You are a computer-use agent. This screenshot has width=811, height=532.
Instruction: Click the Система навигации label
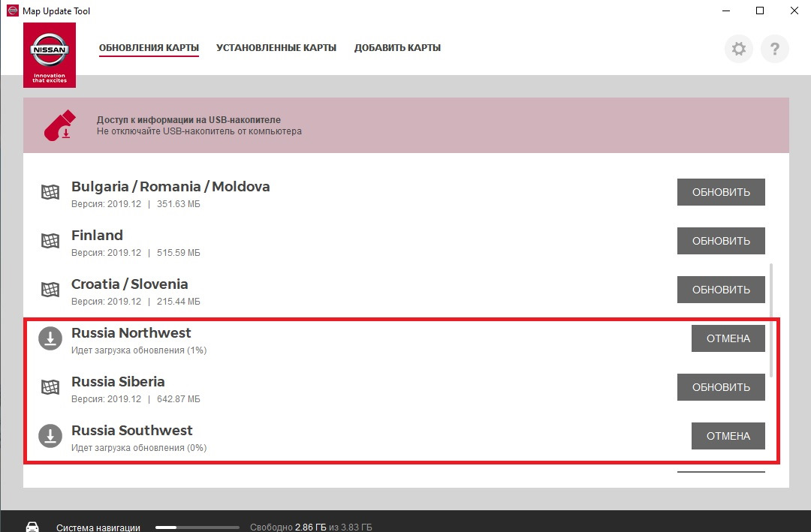coord(98,527)
